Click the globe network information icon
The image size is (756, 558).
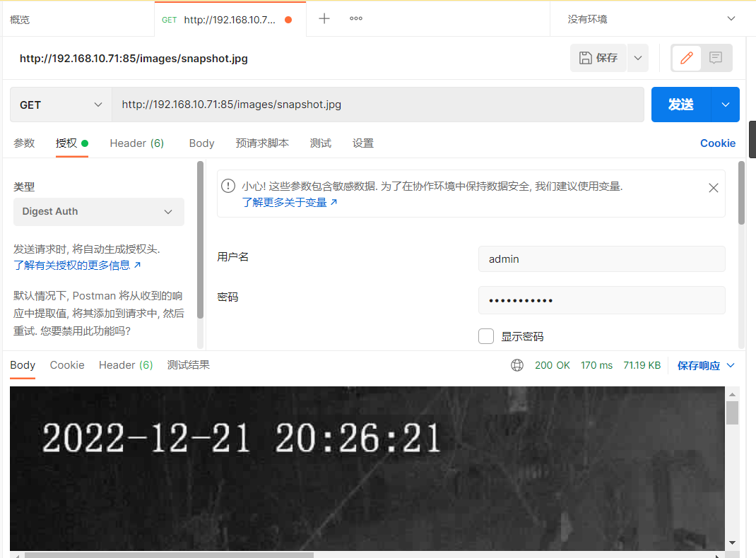pos(517,365)
